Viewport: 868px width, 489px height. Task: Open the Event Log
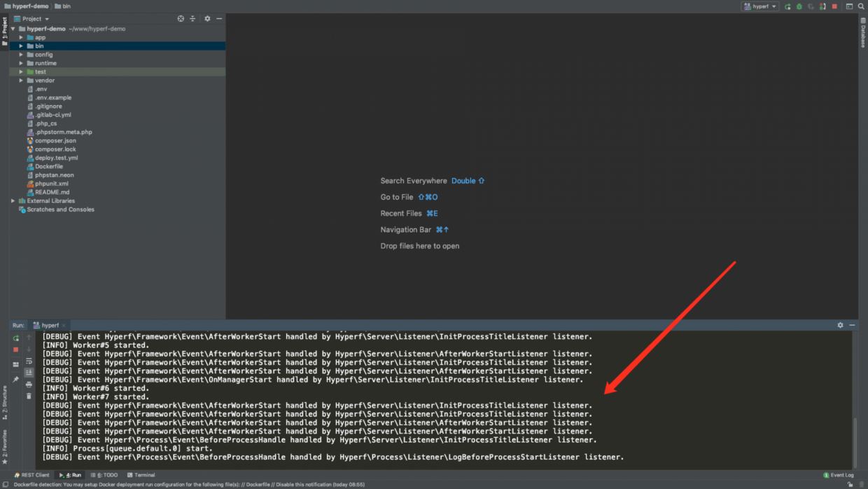coord(838,475)
